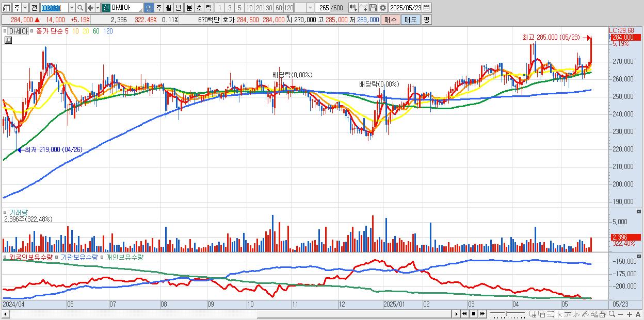Click the 외국인보유수량 legend label
The image size is (644, 320).
(31, 257)
